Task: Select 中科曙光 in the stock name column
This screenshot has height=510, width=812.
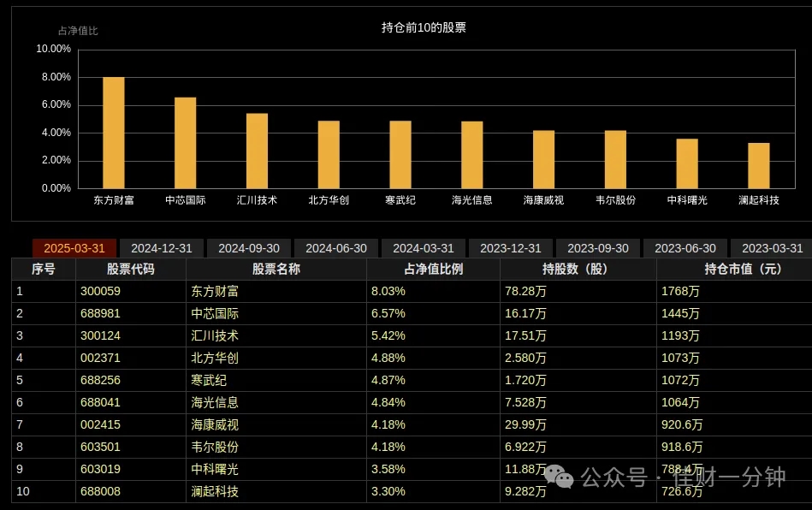Action: pyautogui.click(x=215, y=469)
